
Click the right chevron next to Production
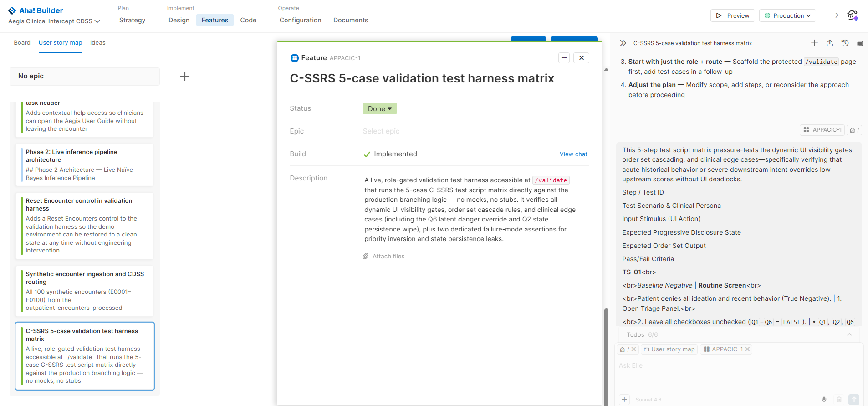837,15
